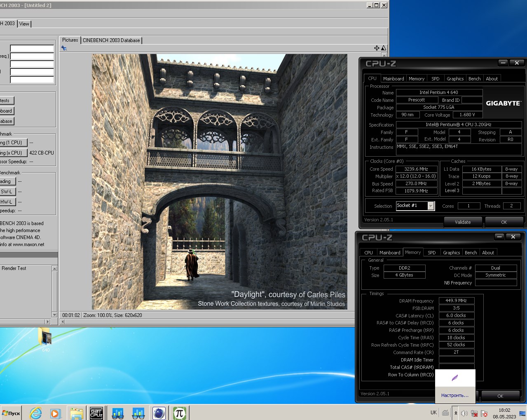
Task: Click the SW-L benchmark button
Action: pos(8,192)
